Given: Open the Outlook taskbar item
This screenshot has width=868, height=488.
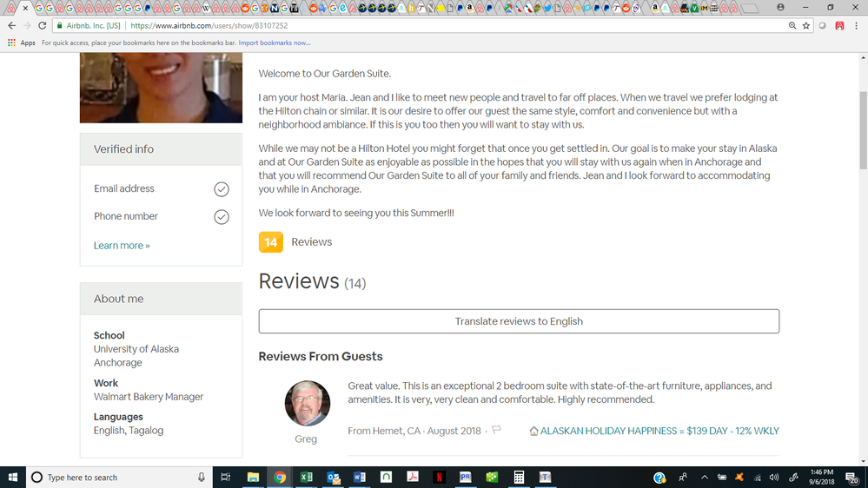Looking at the screenshot, I should click(x=333, y=477).
